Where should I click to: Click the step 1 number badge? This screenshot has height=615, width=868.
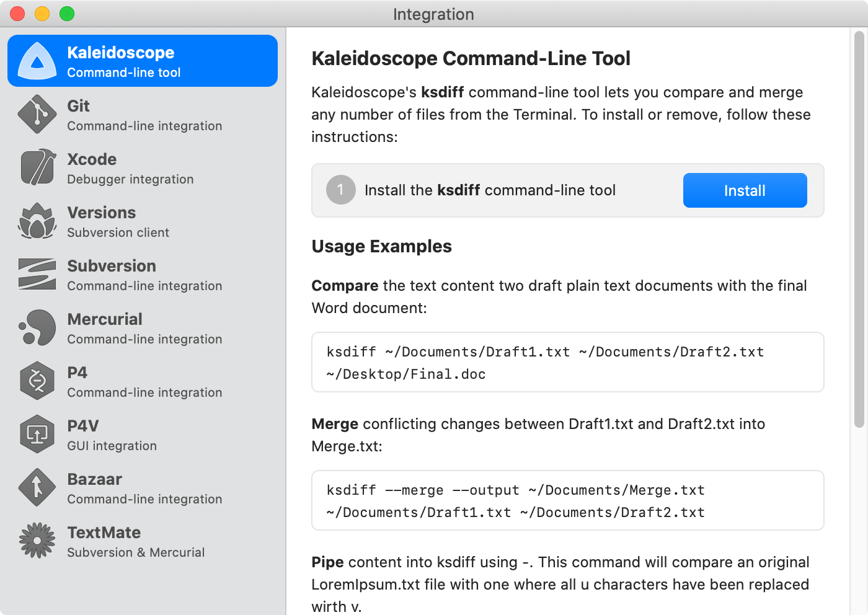(340, 190)
